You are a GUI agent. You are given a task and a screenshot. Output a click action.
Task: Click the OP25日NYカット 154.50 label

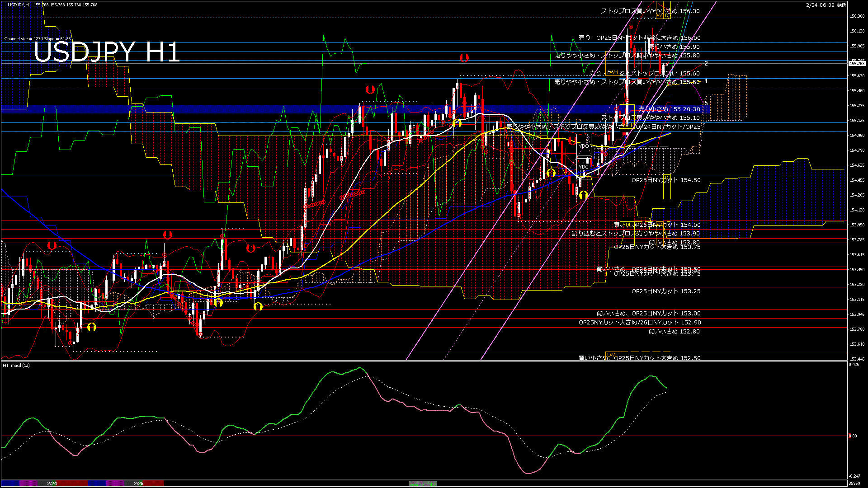666,180
